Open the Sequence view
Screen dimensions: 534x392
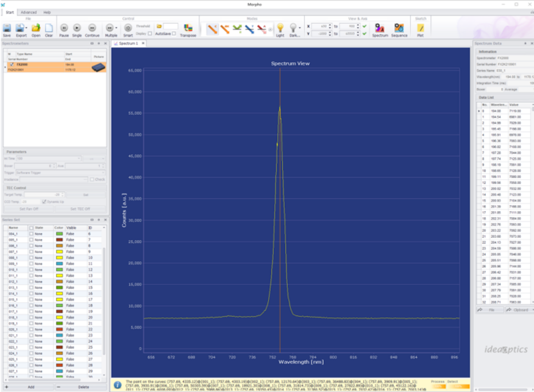pos(399,28)
